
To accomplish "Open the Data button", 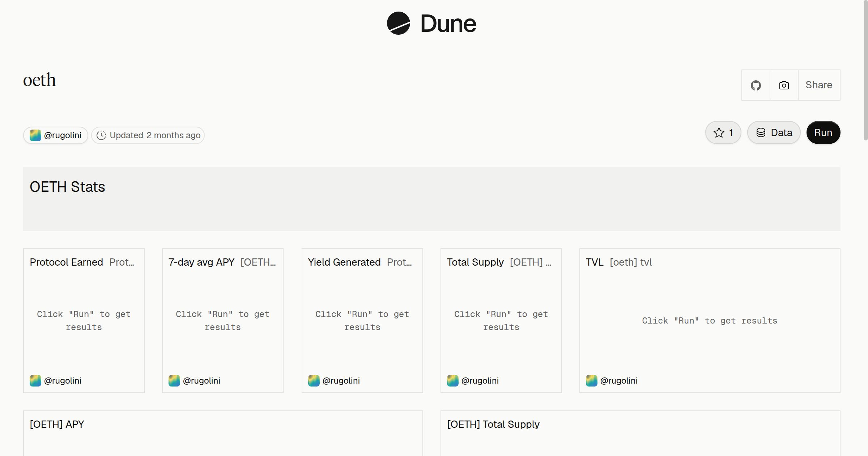I will click(774, 132).
